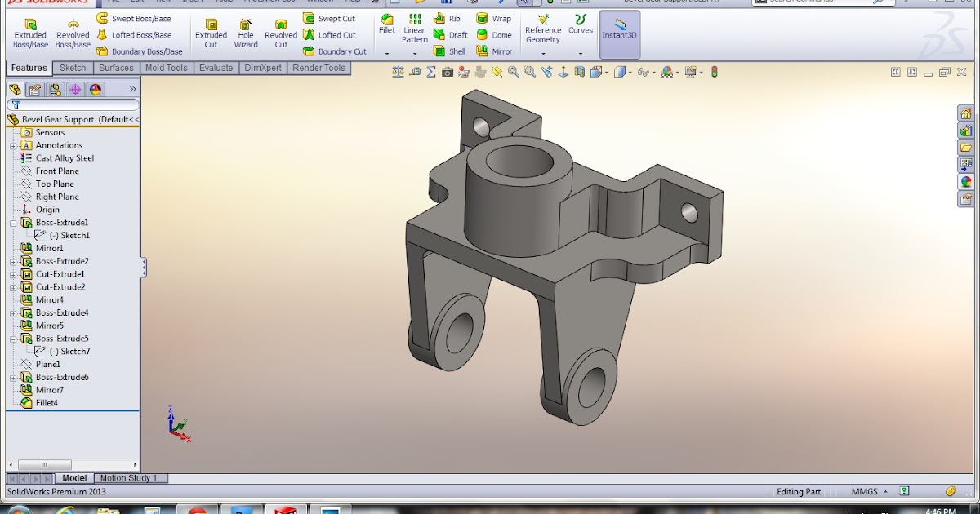
Task: Open SolidWorks from the Windows taskbar
Action: pyautogui.click(x=285, y=509)
